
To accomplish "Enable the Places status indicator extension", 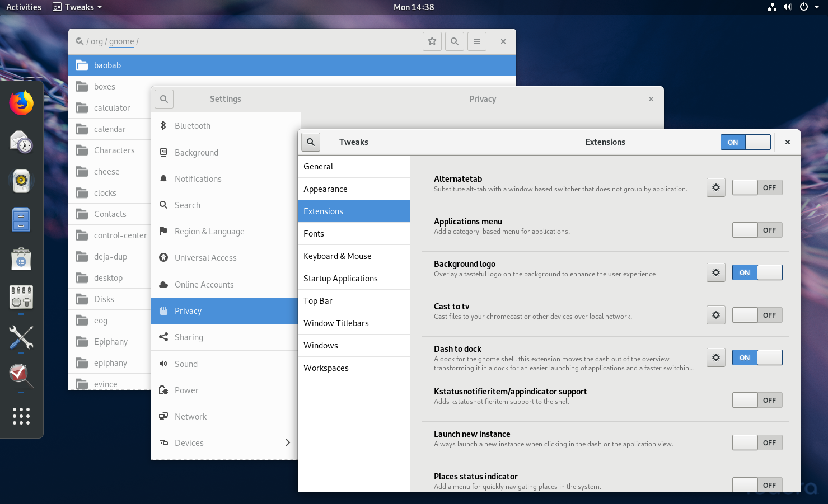I will [x=757, y=484].
